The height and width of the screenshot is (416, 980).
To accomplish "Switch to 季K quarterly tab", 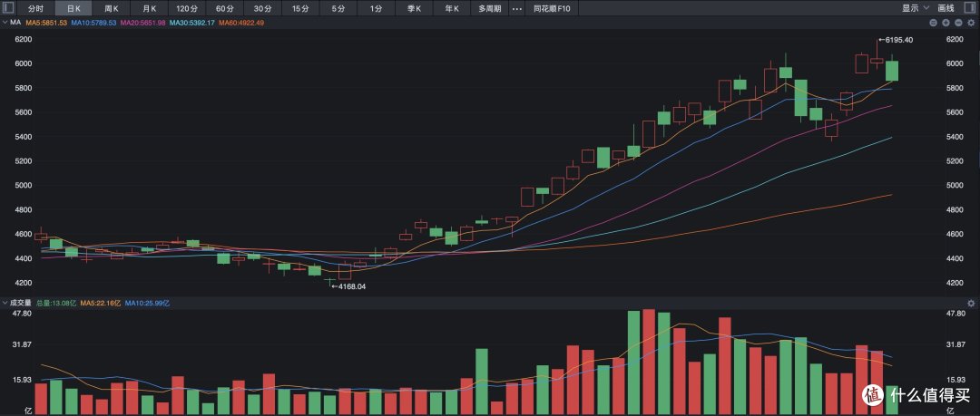I will tap(414, 8).
